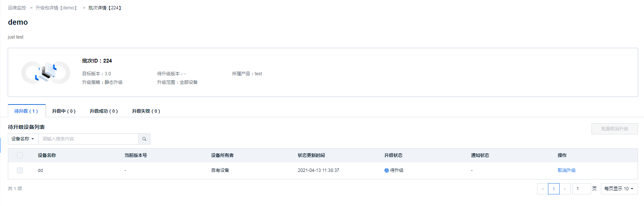Click the 设备所有者 column header
644x206 pixels.
(x=222, y=155)
